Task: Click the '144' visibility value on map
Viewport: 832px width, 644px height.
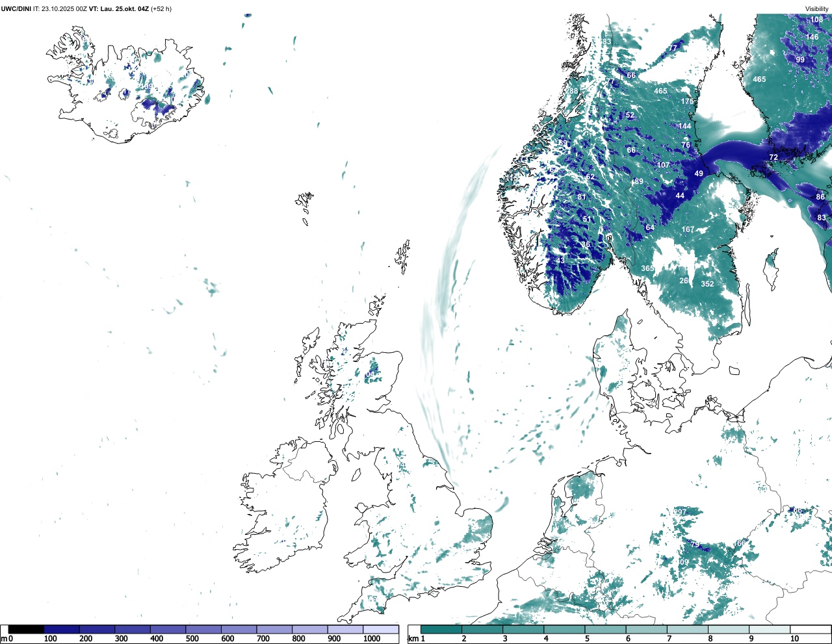Action: [684, 127]
